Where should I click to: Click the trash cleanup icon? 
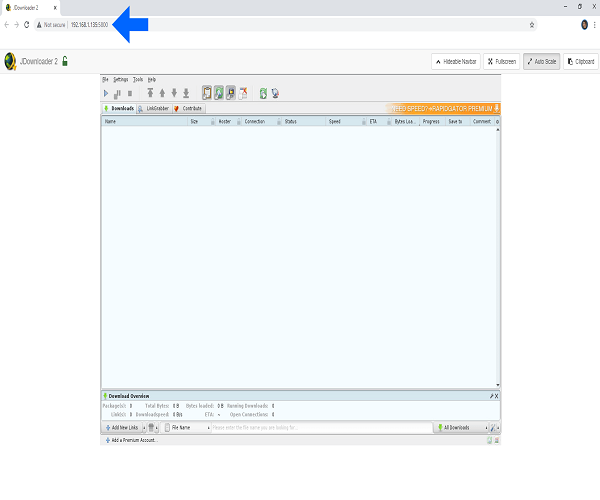151,427
